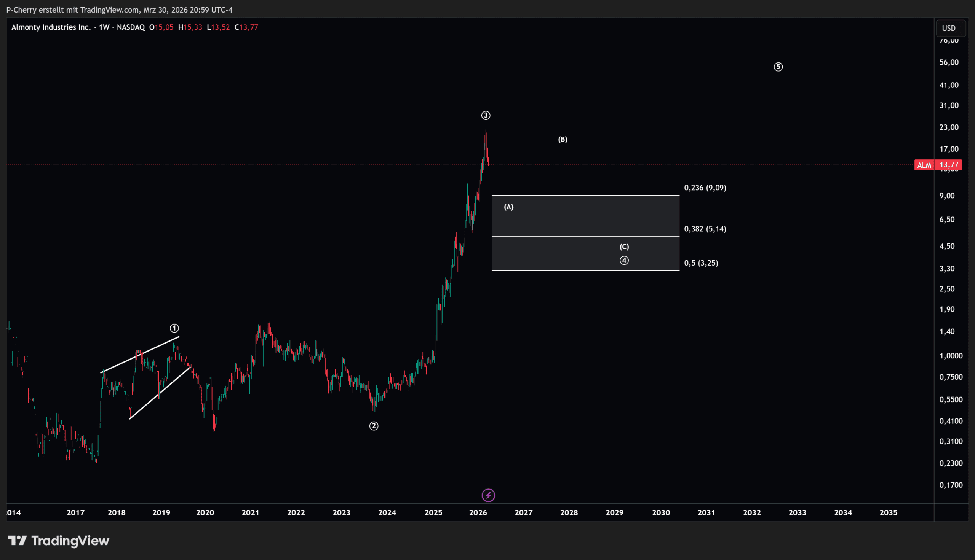Select circled wave 1 label
The width and height of the screenshot is (975, 560).
(174, 328)
